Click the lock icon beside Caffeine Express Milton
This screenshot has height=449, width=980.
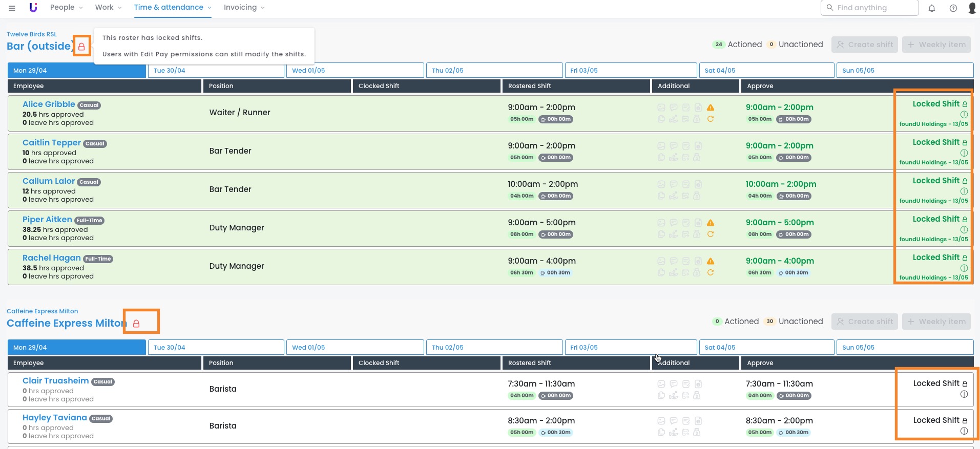(136, 324)
